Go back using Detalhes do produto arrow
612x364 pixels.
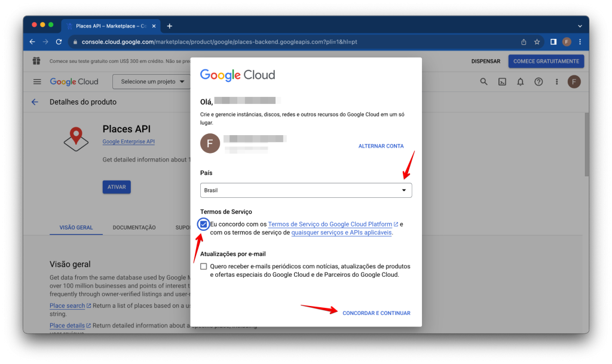pos(35,102)
